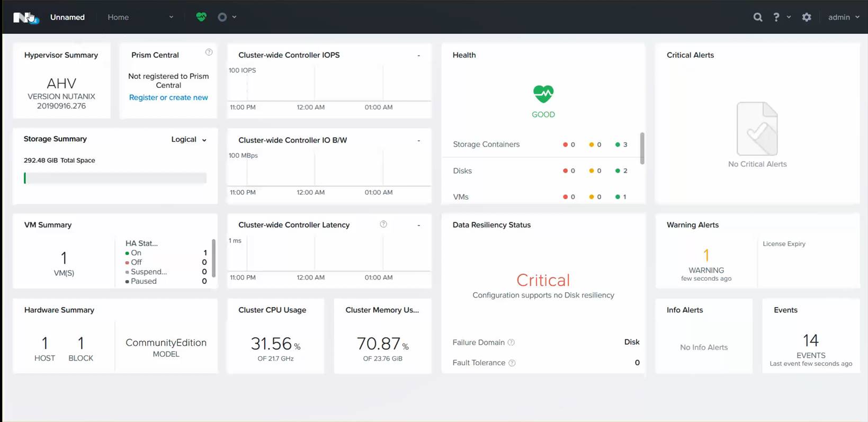
Task: Open the search magnifier icon
Action: (758, 17)
